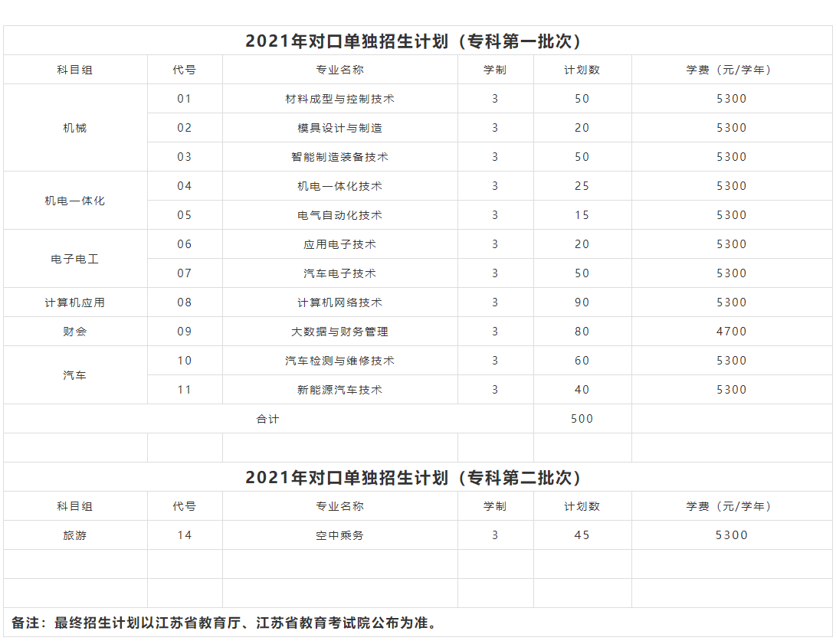Select the 科目组 column header
The image size is (836, 644).
tap(75, 68)
